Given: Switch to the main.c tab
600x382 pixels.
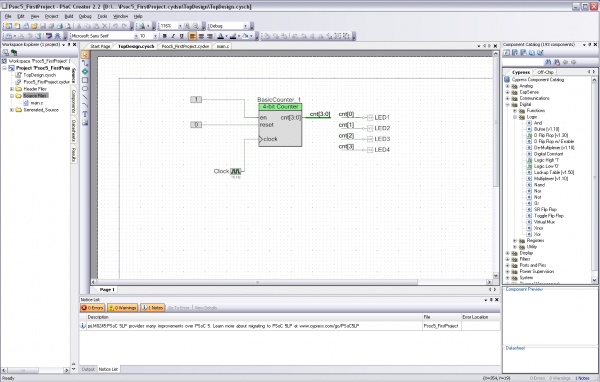Looking at the screenshot, I should coord(222,46).
